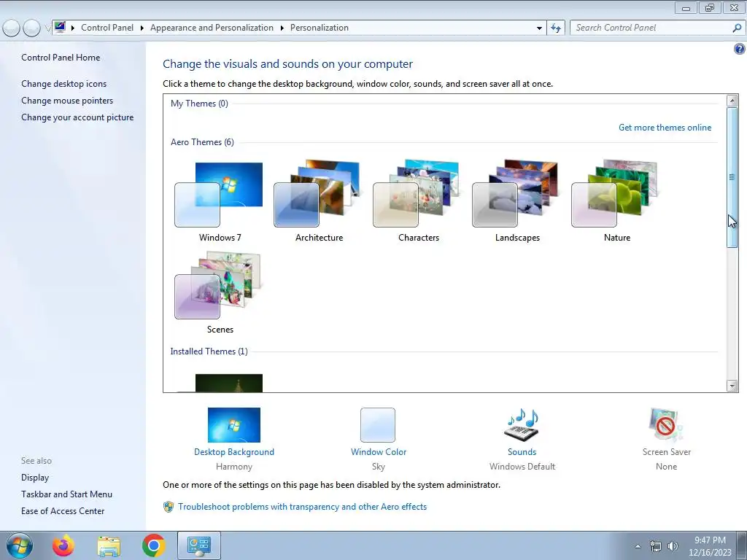This screenshot has width=747, height=560.
Task: Click the Forward navigation button
Action: (31, 28)
